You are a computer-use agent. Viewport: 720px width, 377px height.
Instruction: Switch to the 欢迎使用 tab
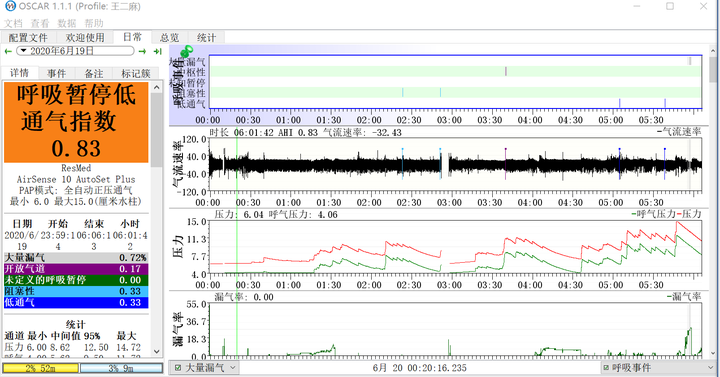click(x=85, y=38)
